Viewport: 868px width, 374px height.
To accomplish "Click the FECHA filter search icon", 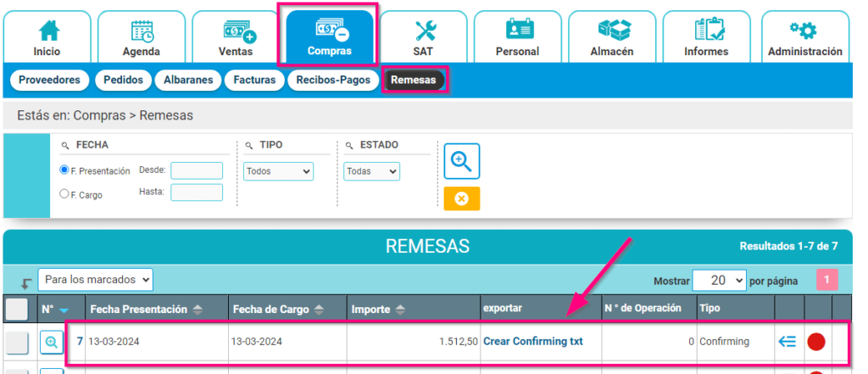I will [64, 145].
